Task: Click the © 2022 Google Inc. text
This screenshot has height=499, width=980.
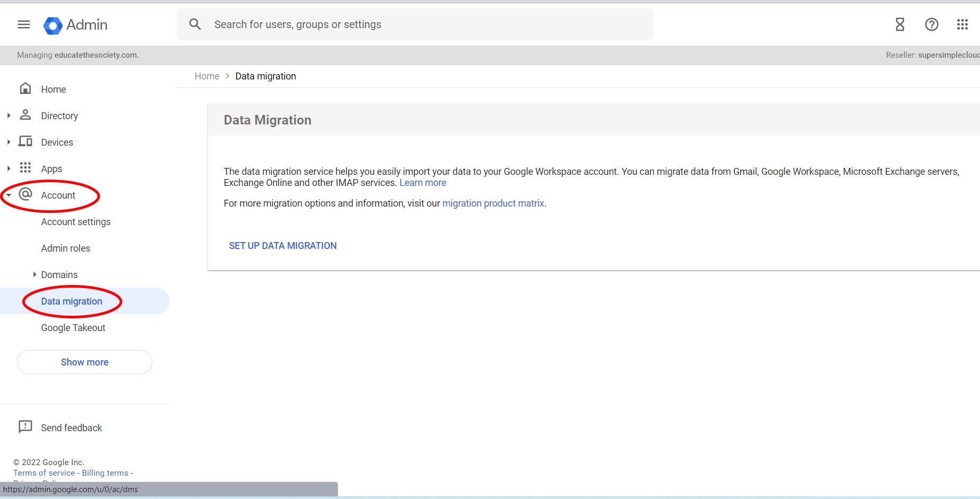Action: pos(49,462)
